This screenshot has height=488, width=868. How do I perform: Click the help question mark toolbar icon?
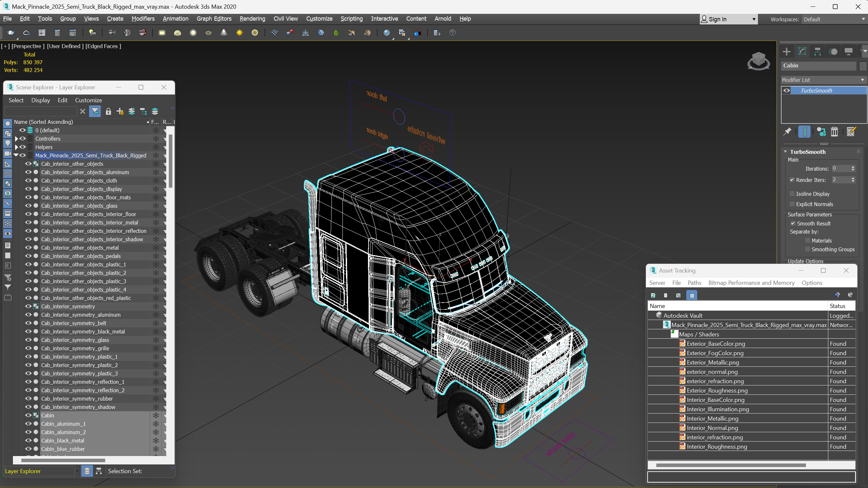pos(453,33)
